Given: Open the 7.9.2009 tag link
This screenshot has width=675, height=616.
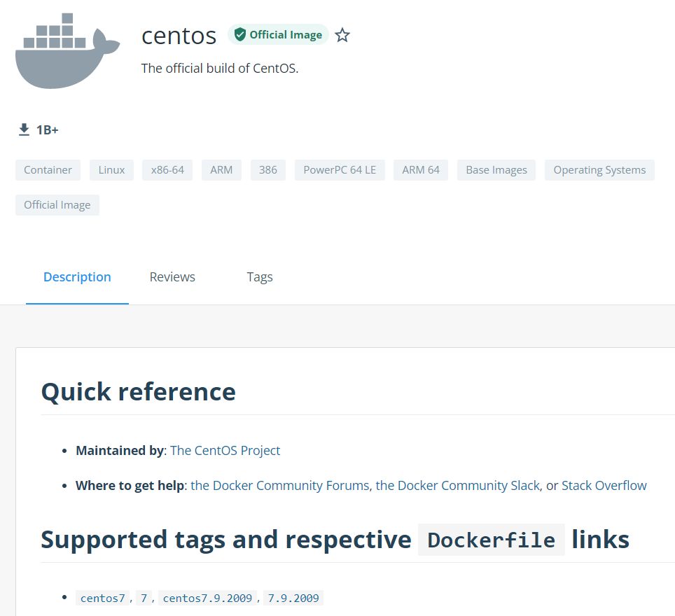Looking at the screenshot, I should tap(293, 598).
